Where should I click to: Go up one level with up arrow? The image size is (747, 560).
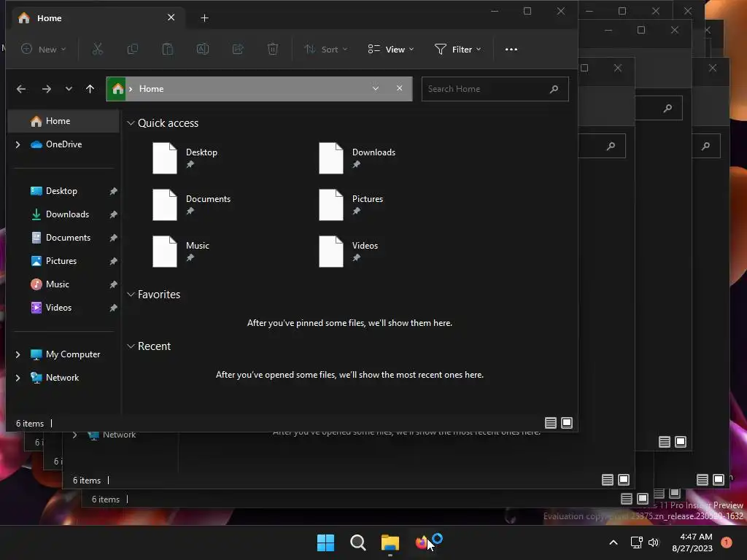pos(90,89)
